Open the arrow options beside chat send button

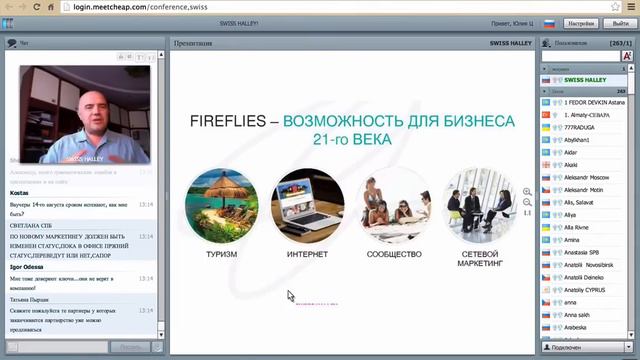(157, 347)
